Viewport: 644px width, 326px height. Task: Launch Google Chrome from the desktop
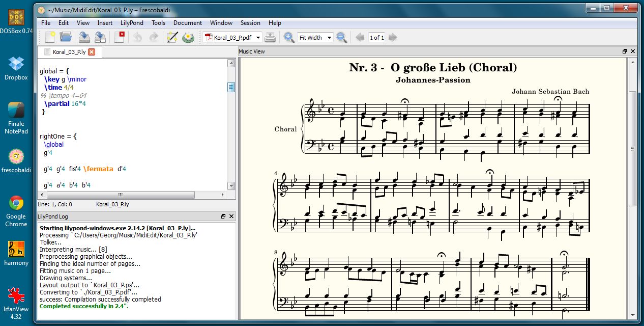[16, 211]
